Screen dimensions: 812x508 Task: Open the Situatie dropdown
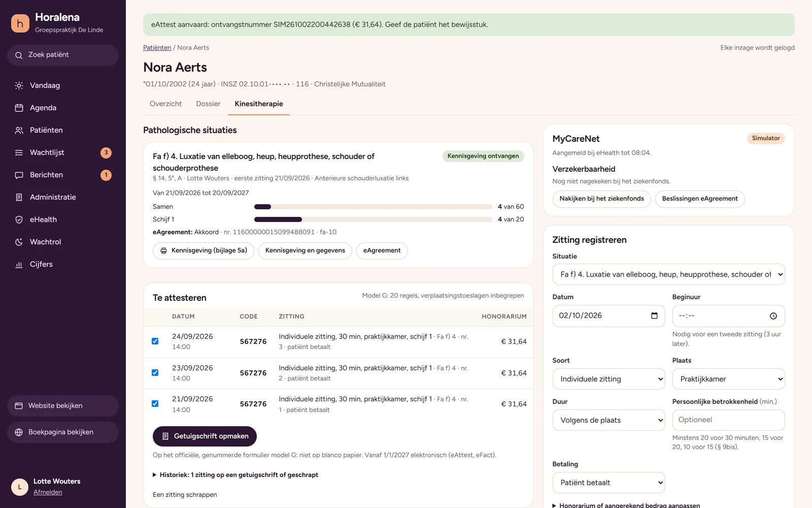668,274
